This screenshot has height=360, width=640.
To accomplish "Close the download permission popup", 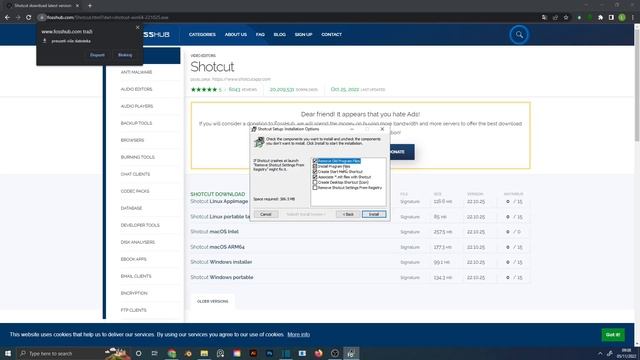I will pos(138,27).
